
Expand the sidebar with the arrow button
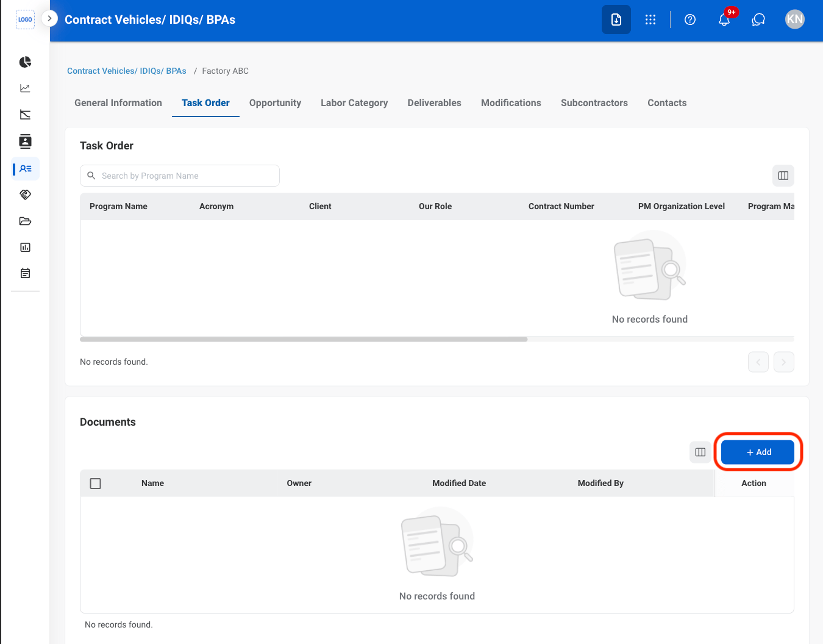pos(49,19)
